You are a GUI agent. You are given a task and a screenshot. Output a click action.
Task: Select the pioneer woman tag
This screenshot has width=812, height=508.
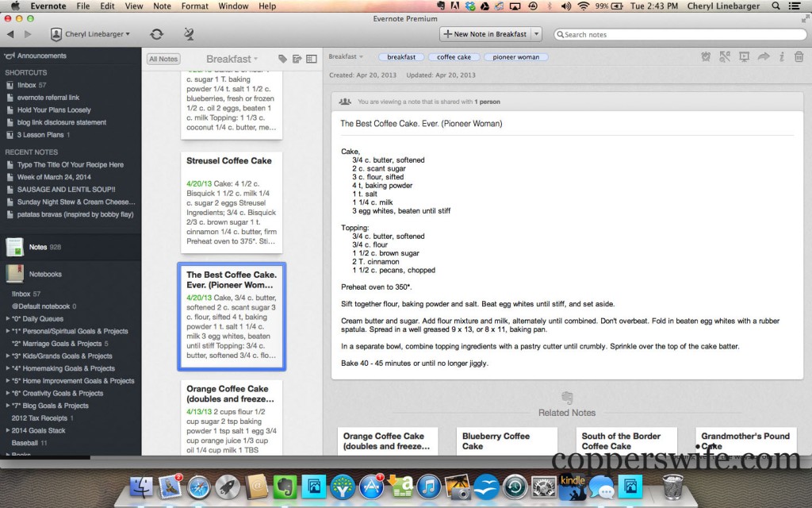click(x=515, y=57)
